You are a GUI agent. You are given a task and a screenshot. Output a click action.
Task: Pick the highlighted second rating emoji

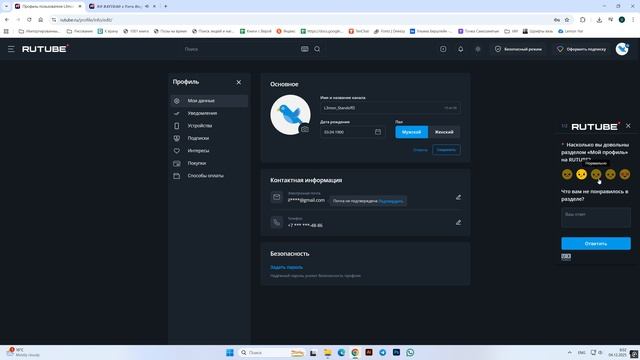(x=582, y=175)
